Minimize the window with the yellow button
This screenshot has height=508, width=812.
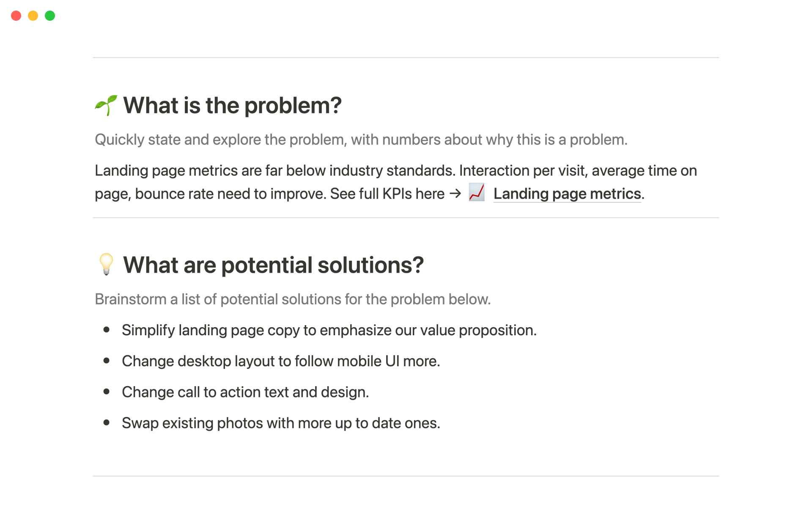33,16
